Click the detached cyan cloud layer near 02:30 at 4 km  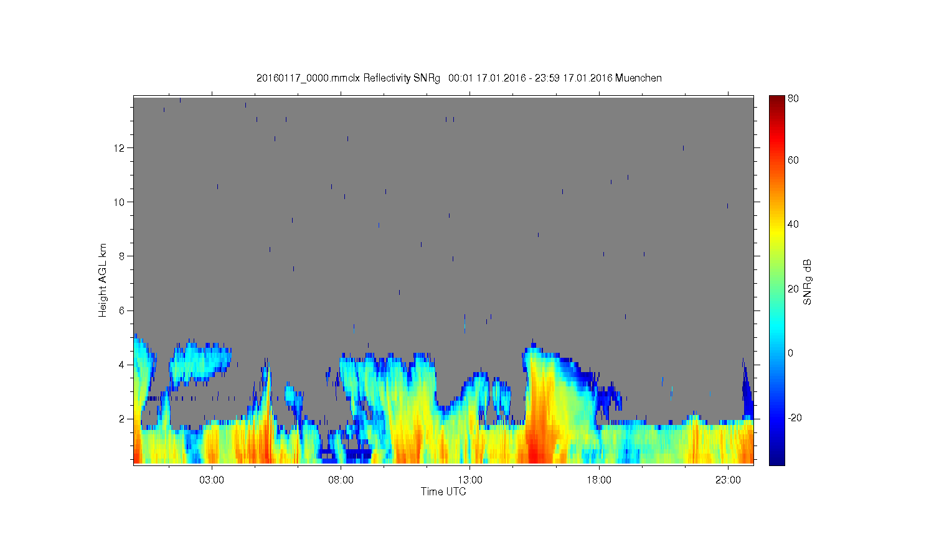point(200,362)
